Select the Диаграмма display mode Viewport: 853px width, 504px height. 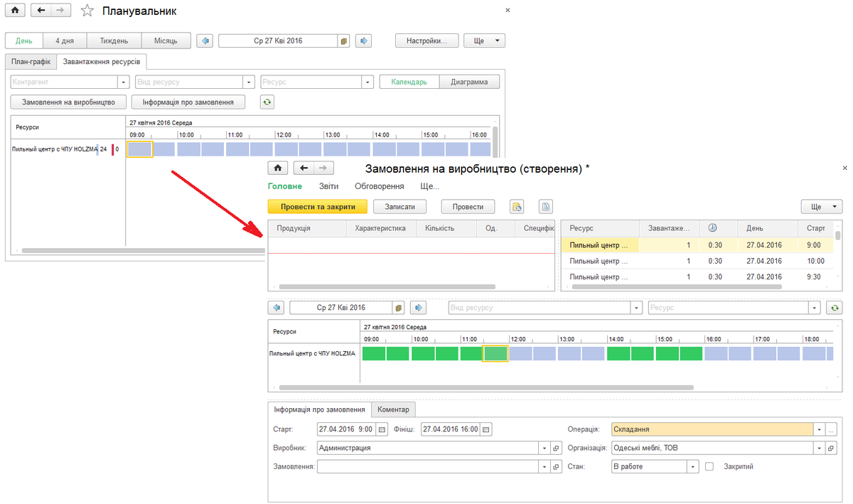click(470, 82)
